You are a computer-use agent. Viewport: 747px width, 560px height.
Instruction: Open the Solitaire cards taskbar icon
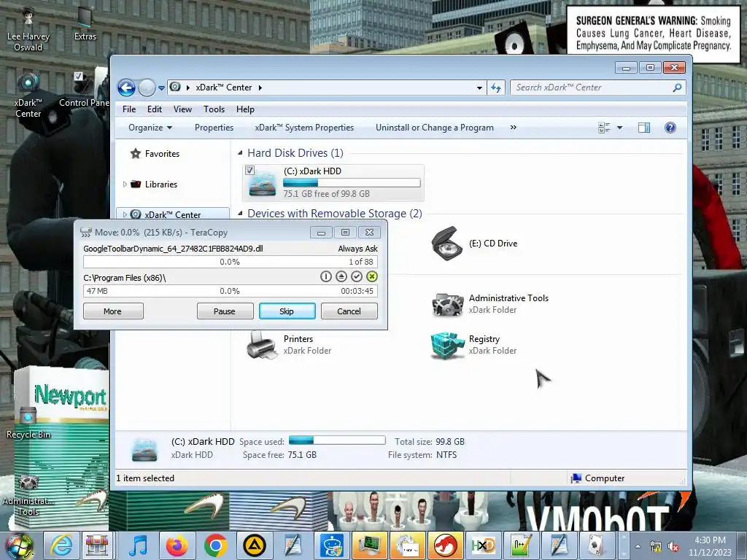(597, 545)
